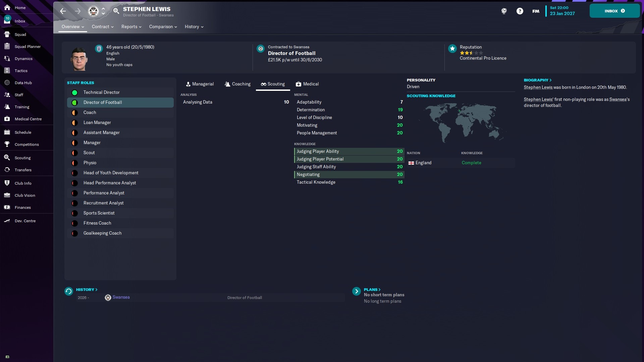Viewport: 644px width, 362px height.
Task: Open Scouting magnifier icon in sidebar
Action: tap(7, 158)
